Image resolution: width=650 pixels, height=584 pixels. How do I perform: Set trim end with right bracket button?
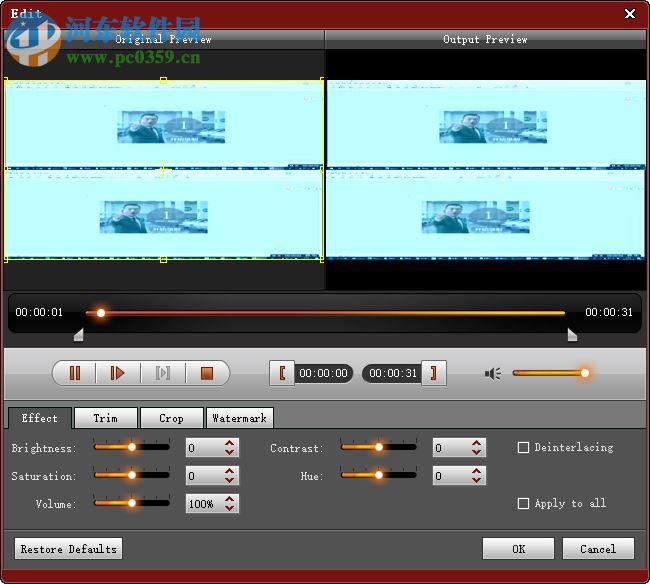(434, 373)
